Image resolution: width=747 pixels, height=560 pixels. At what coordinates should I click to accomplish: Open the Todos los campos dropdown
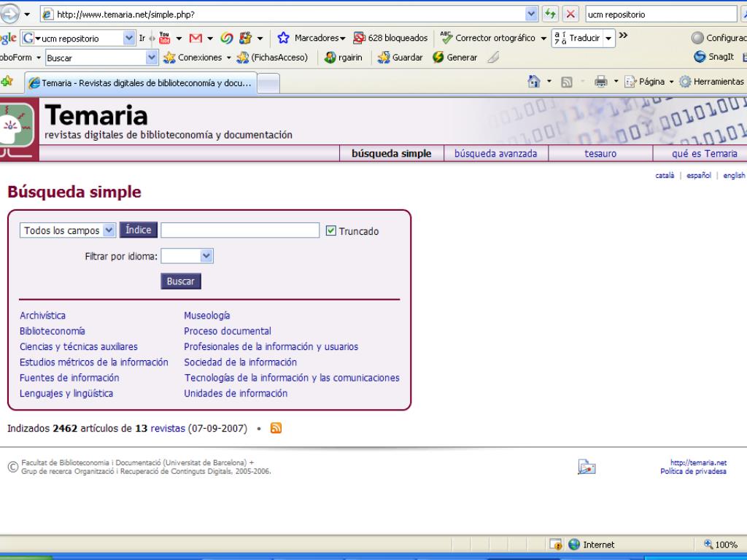point(68,230)
